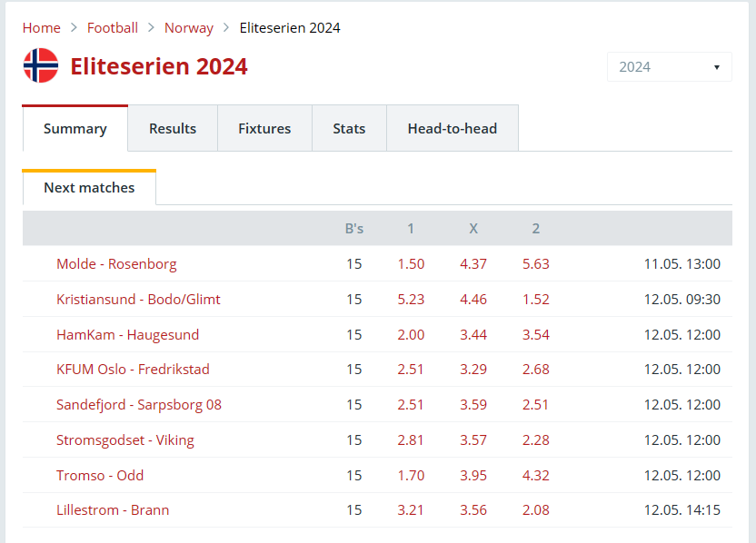Open Football breadcrumb link
Screen dimensions: 756x543
(x=113, y=28)
